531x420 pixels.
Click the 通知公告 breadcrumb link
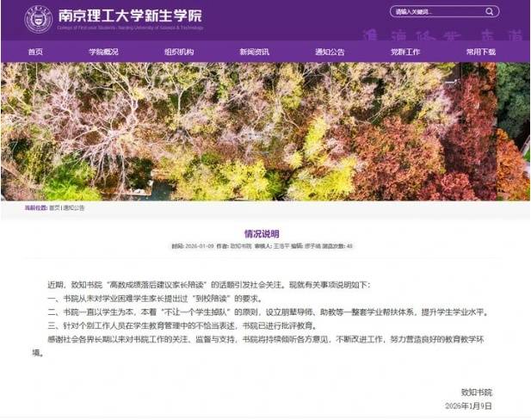point(73,207)
